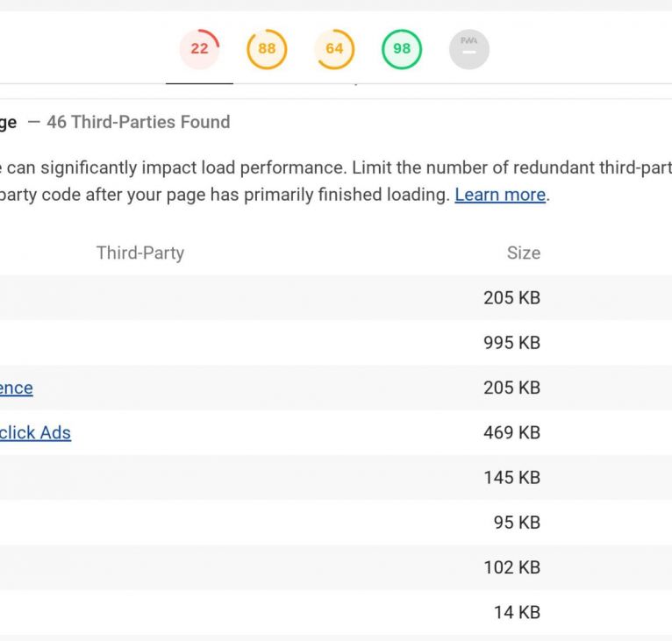Viewport: 672px width, 641px height.
Task: Jump to the 64 score gauge
Action: pos(334,49)
